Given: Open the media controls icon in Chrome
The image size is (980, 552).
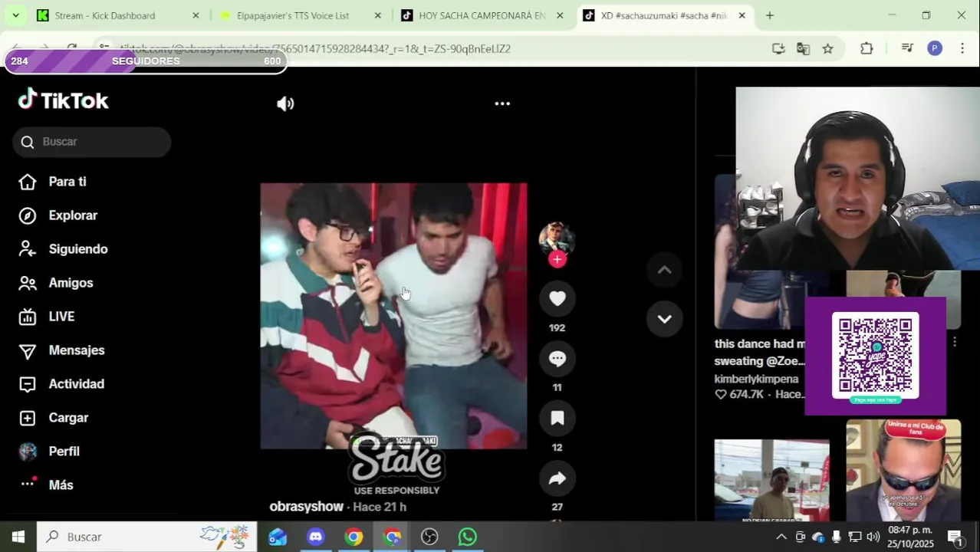Looking at the screenshot, I should pyautogui.click(x=907, y=48).
